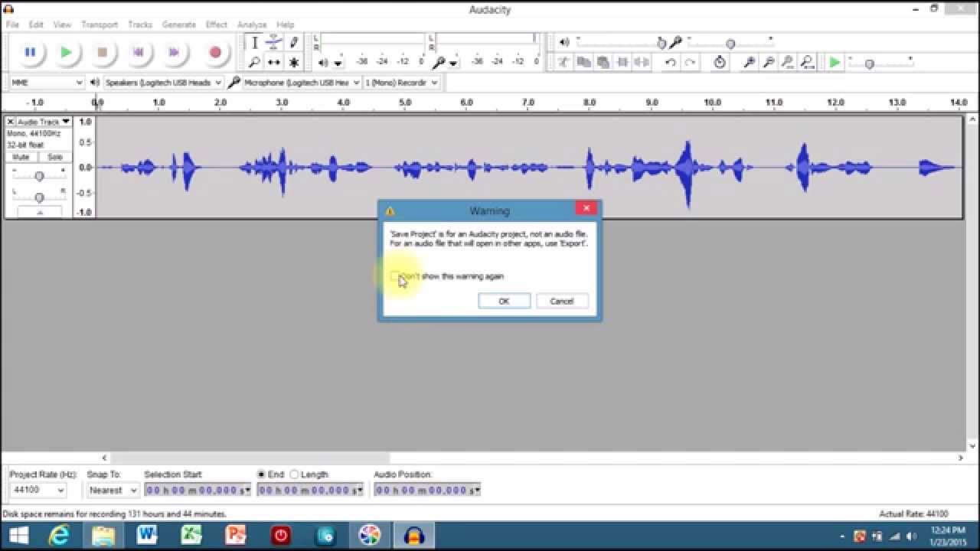Skip to end of the track

pos(174,52)
